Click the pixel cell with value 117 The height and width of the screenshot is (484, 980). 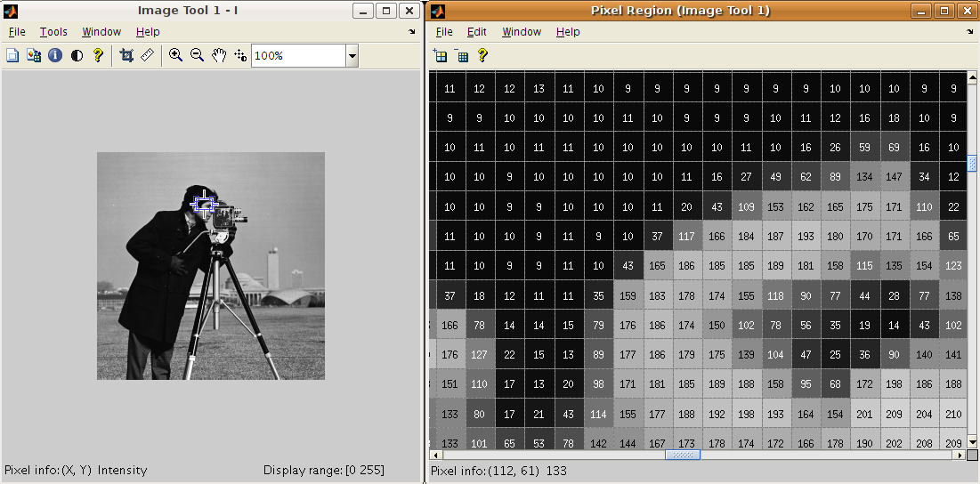pyautogui.click(x=686, y=236)
